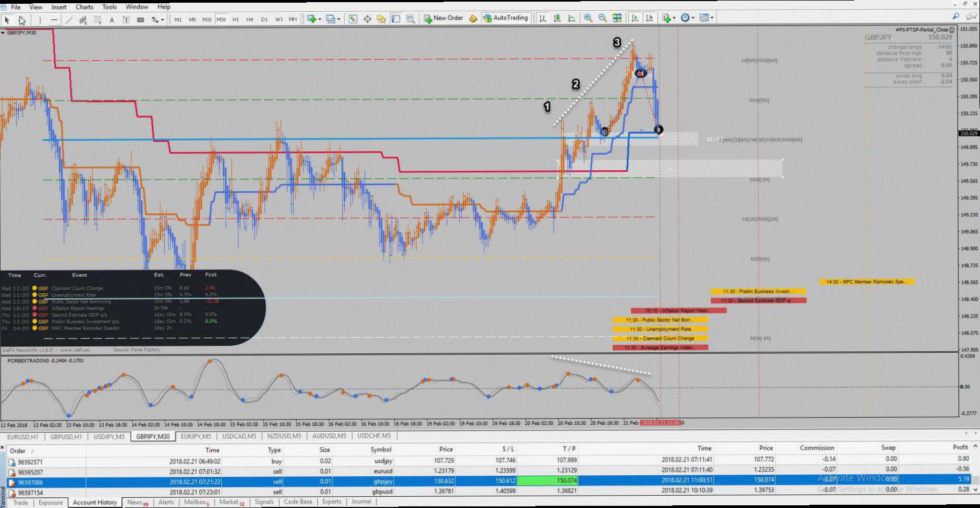Image resolution: width=980 pixels, height=508 pixels.
Task: Select the cursor arrow tool
Action: [x=8, y=20]
